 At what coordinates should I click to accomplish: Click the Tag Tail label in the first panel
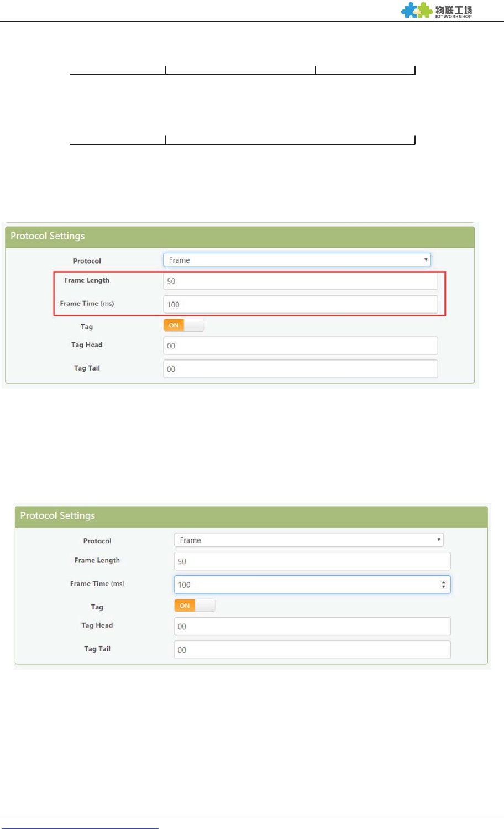click(x=87, y=368)
